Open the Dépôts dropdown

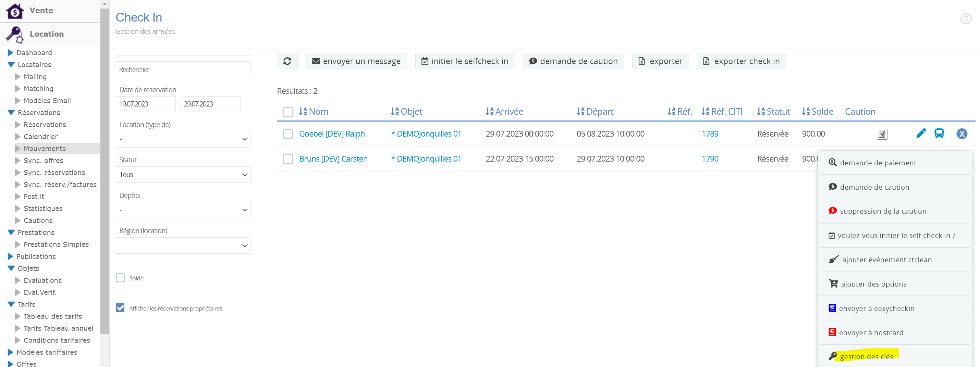tap(183, 210)
